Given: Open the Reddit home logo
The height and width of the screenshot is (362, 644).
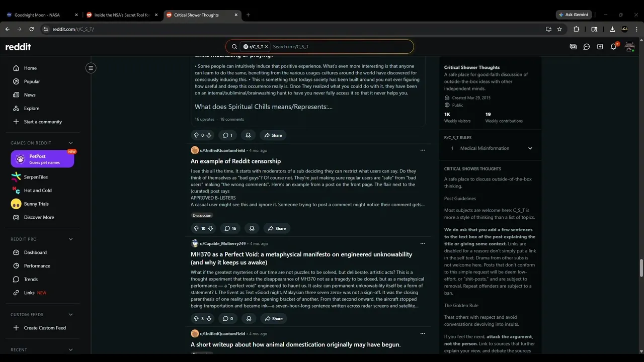Looking at the screenshot, I should tap(18, 47).
